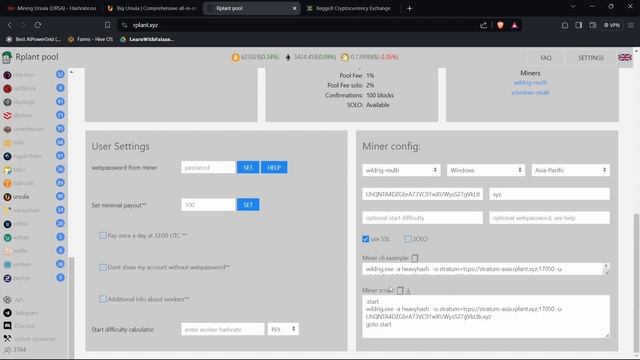Click the HELP button

point(274,167)
